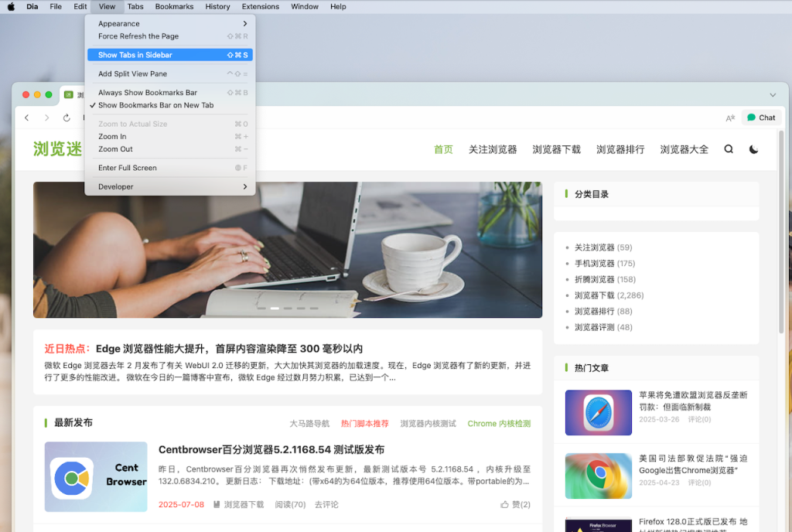Open the 浏览器评测 (48) category

coord(603,327)
